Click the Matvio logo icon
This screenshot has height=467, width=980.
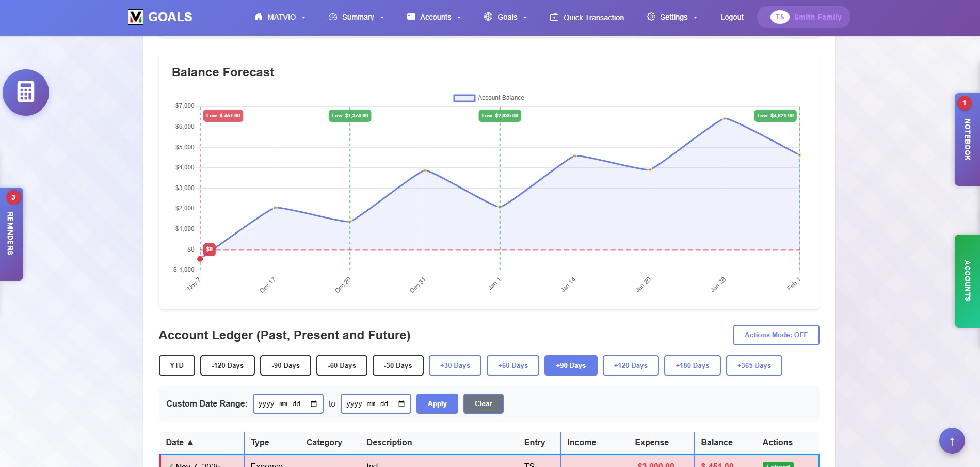[x=136, y=17]
